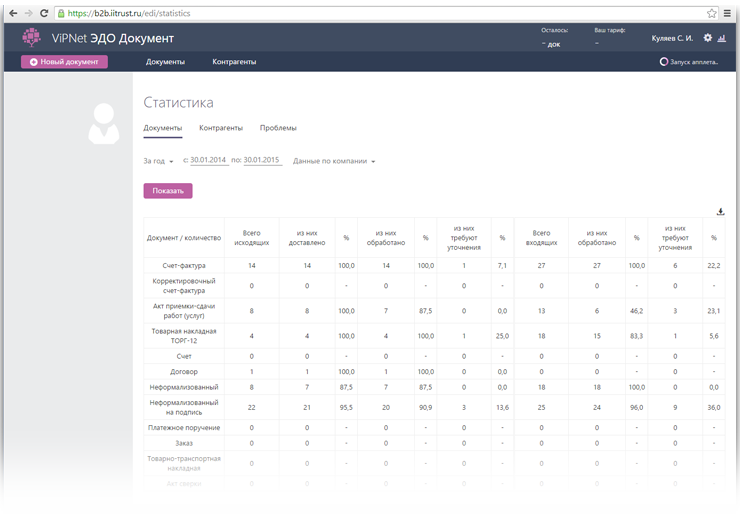Click the end date field 30.01.2015
Screen dimensions: 740x525
point(262,161)
